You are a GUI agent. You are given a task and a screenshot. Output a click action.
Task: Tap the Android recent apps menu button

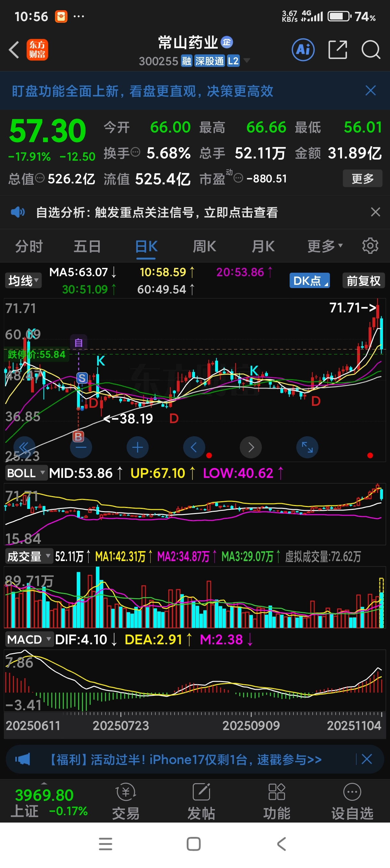(105, 844)
